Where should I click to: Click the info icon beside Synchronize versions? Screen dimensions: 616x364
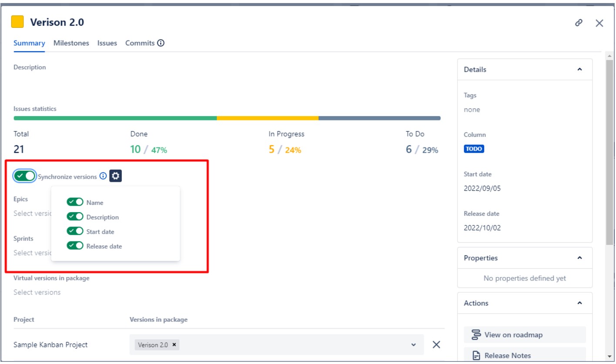(103, 176)
